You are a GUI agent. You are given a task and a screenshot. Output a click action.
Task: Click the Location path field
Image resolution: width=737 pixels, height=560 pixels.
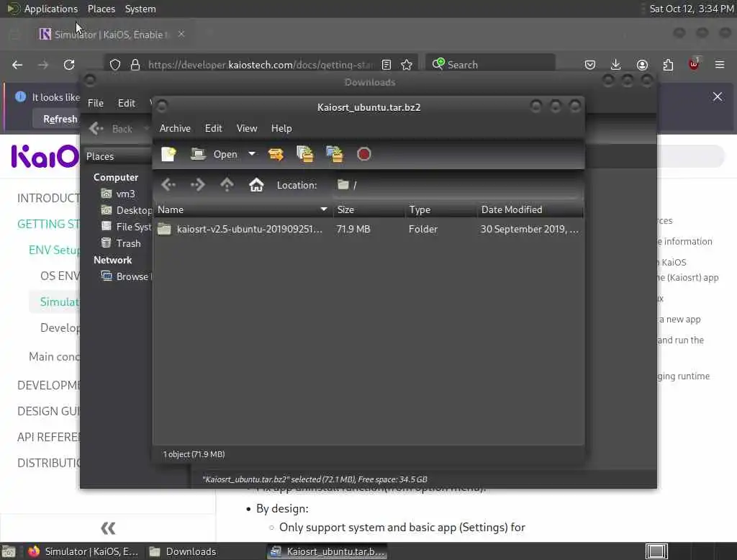pos(458,185)
